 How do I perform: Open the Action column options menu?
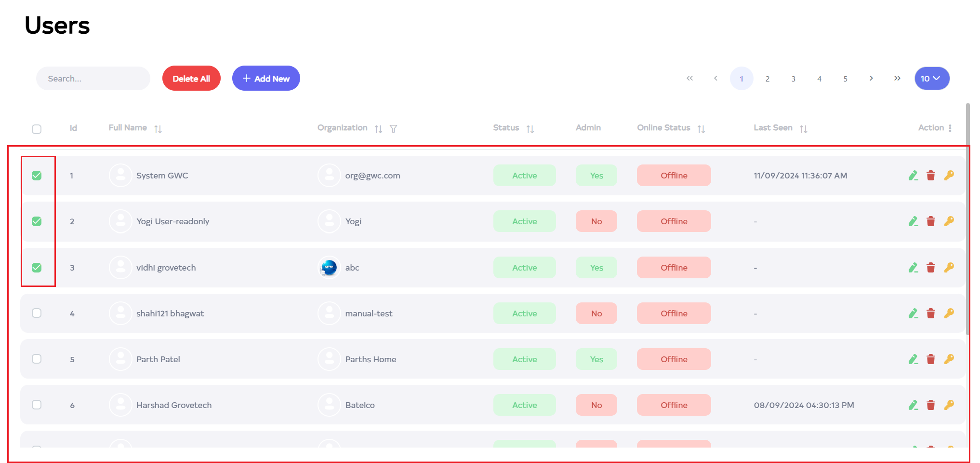coord(950,128)
